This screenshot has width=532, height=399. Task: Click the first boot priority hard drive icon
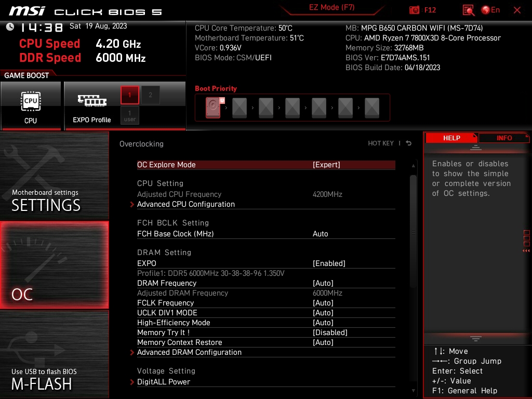214,108
